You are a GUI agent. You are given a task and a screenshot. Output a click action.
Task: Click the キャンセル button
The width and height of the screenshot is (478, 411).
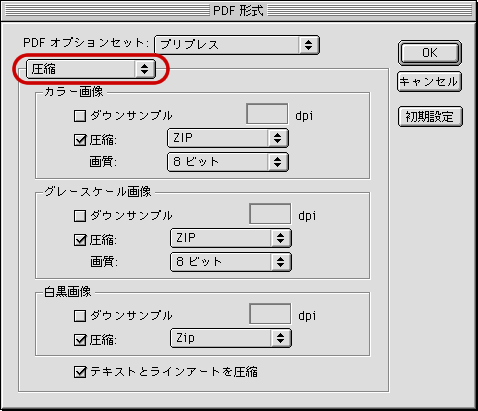(x=429, y=82)
